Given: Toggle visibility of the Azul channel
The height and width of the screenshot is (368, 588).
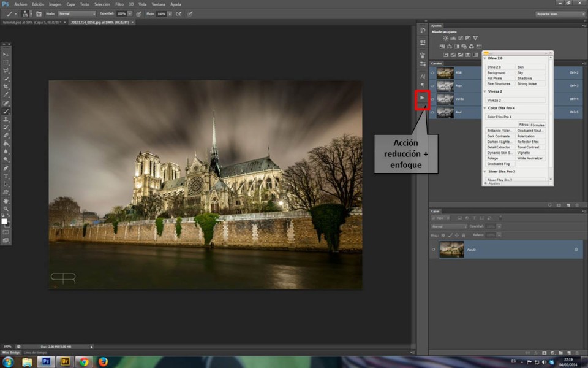Looking at the screenshot, I should 432,112.
